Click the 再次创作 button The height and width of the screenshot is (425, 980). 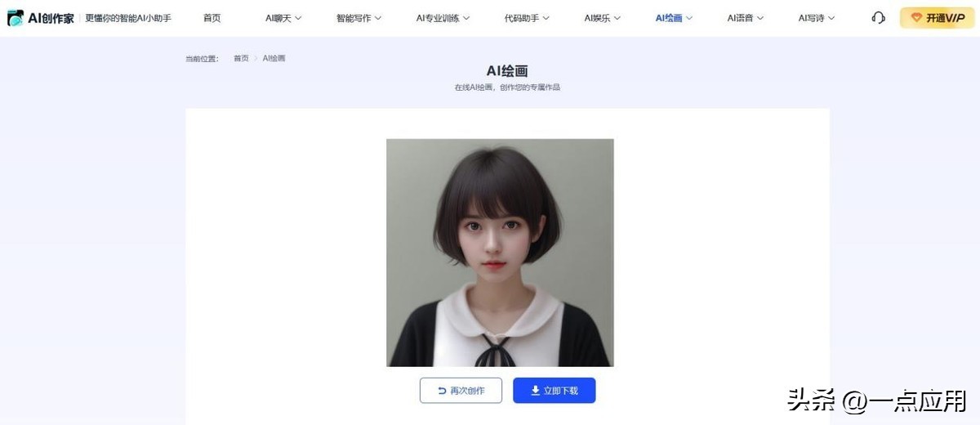click(461, 391)
